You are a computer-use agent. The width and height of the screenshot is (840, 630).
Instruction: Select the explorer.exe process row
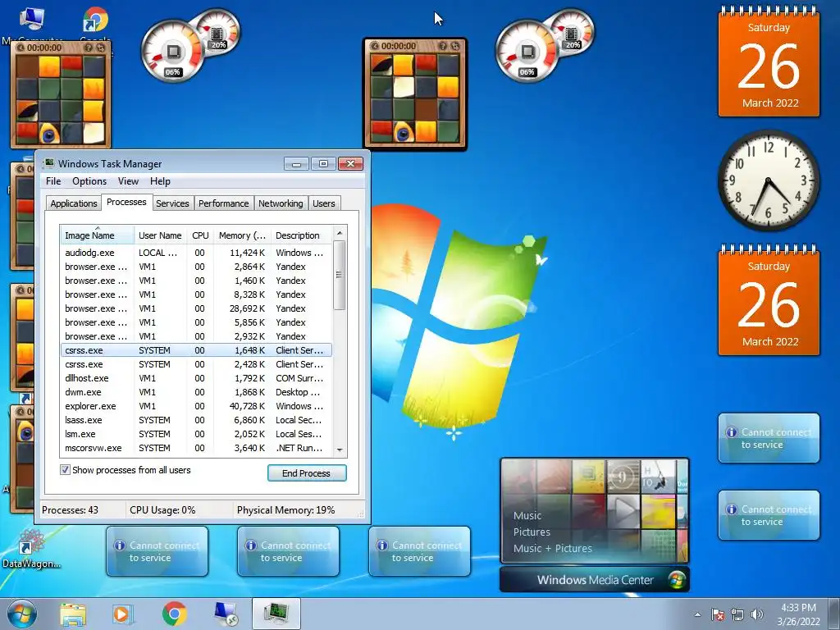coord(196,405)
